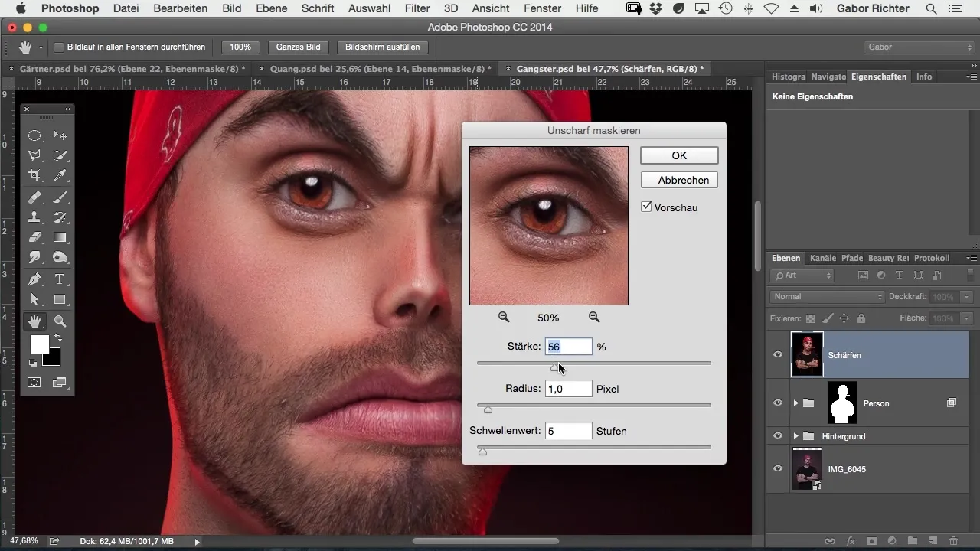
Task: Select the Quick Selection tool
Action: 60,155
